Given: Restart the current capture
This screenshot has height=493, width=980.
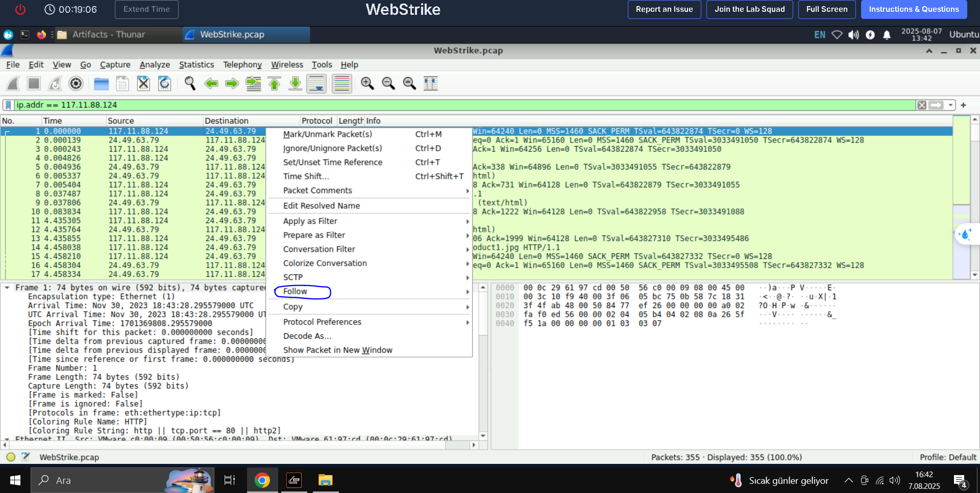Looking at the screenshot, I should click(55, 83).
